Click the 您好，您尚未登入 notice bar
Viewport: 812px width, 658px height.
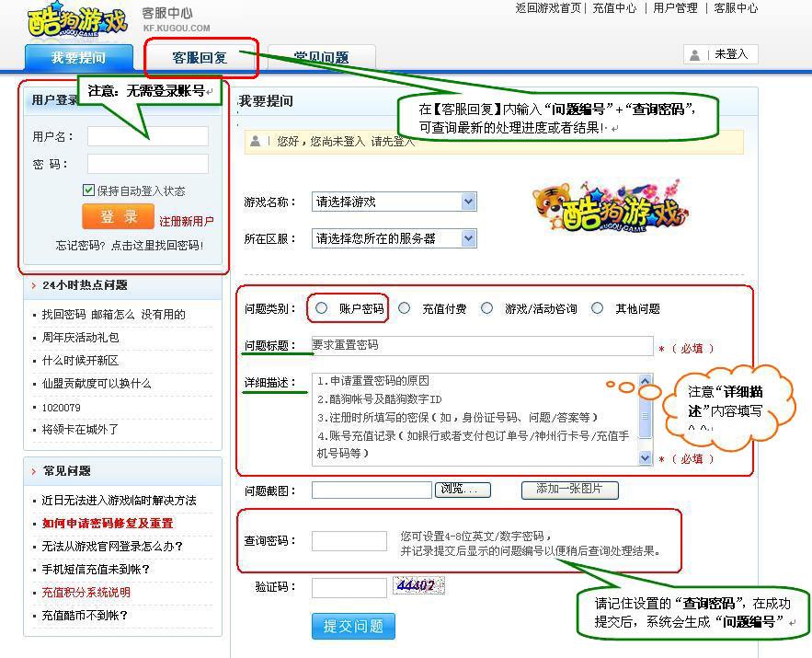(494, 142)
